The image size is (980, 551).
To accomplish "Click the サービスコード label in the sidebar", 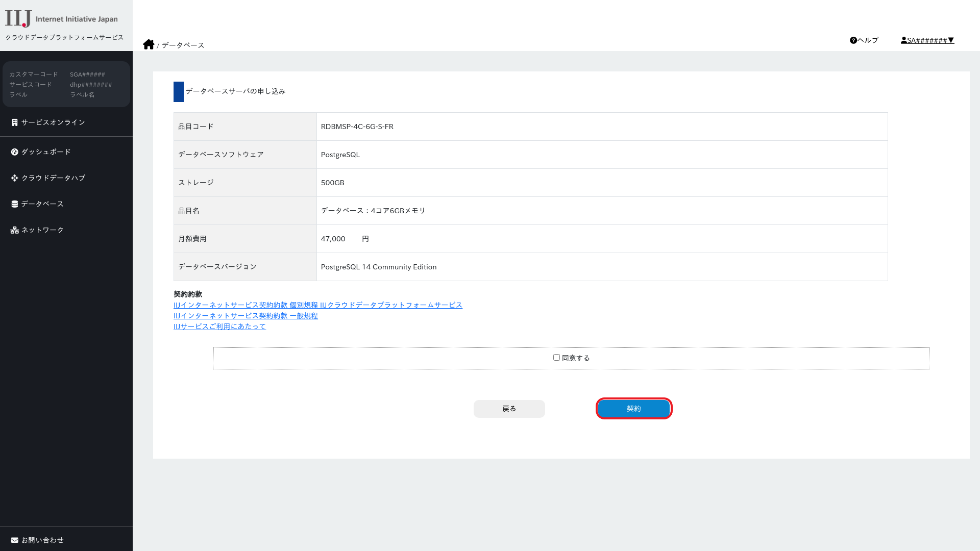I will 31,85.
